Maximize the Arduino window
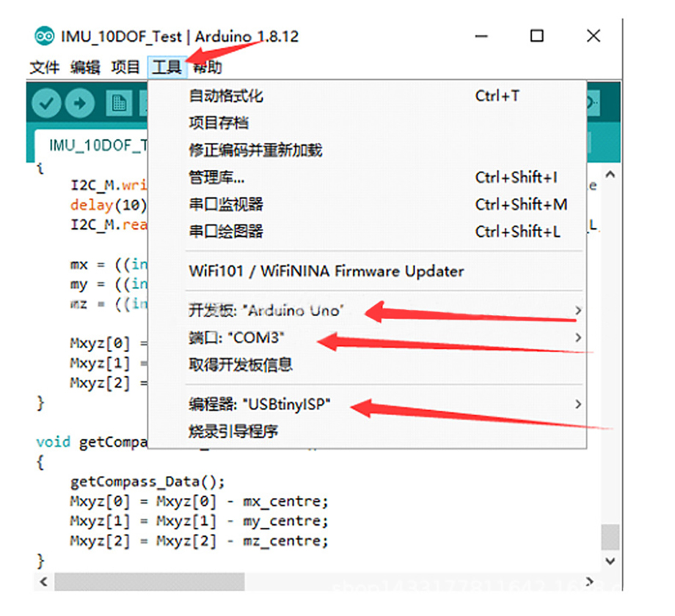This screenshot has height=616, width=675. pyautogui.click(x=537, y=36)
